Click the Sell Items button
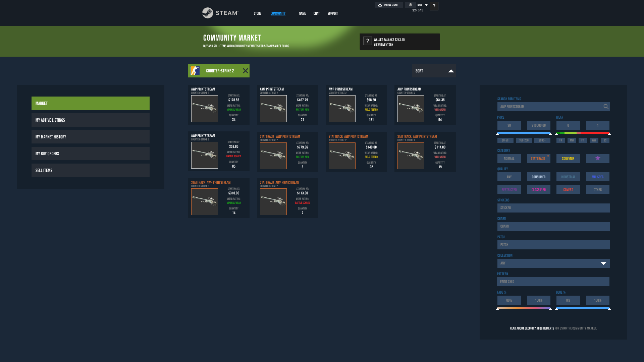The image size is (644, 362). tap(90, 170)
